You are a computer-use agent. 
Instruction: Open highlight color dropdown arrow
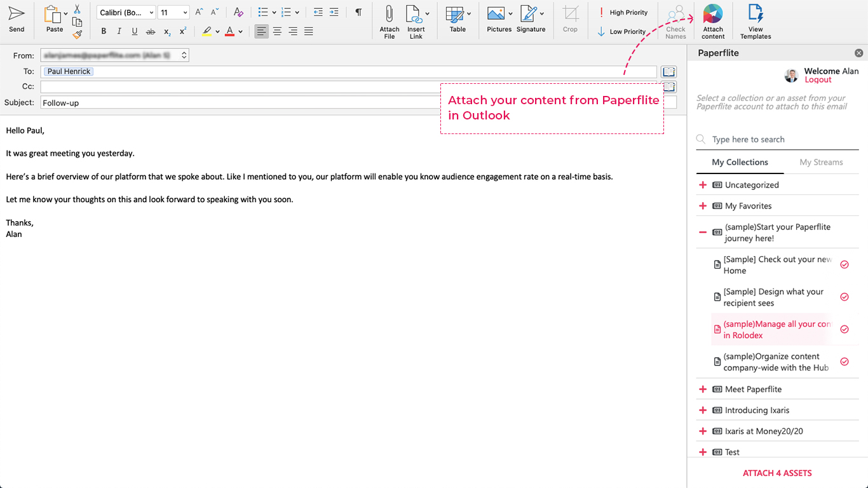[x=217, y=32]
